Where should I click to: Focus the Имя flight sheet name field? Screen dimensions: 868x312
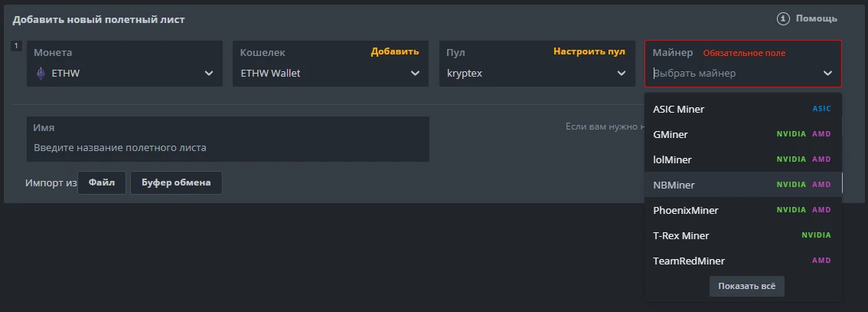coord(227,147)
